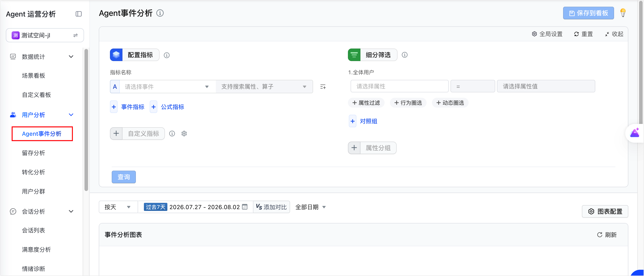Click 收起 to collapse the config panel
Image resolution: width=644 pixels, height=276 pixels.
(614, 34)
